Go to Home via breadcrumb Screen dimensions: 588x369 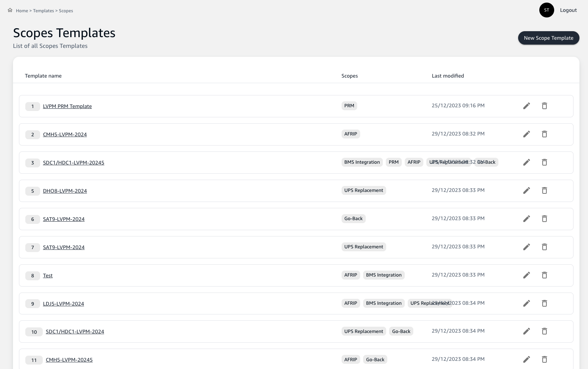(x=22, y=11)
